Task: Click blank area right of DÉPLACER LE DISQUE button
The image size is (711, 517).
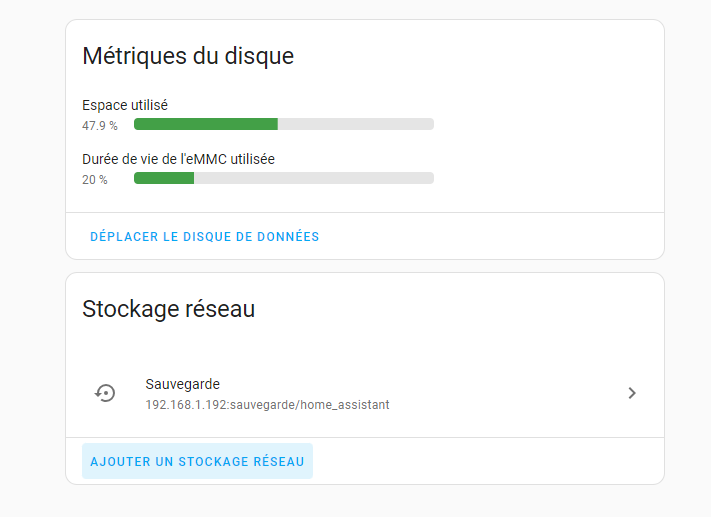Action: click(490, 237)
